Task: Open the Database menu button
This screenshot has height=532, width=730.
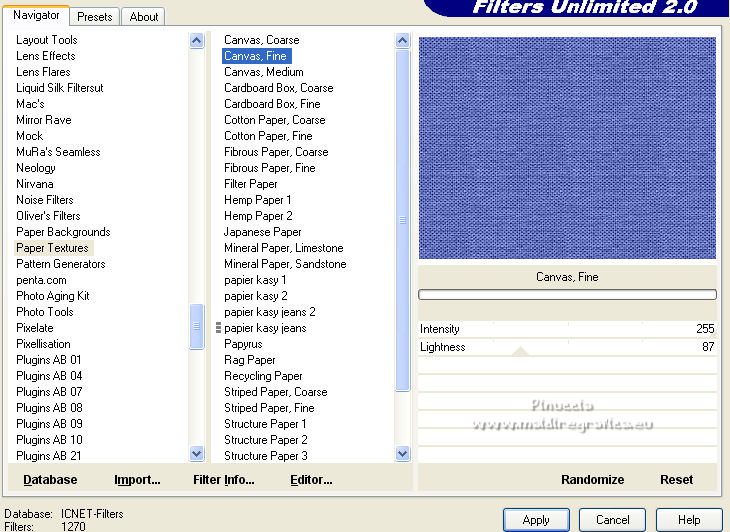Action: 50,479
